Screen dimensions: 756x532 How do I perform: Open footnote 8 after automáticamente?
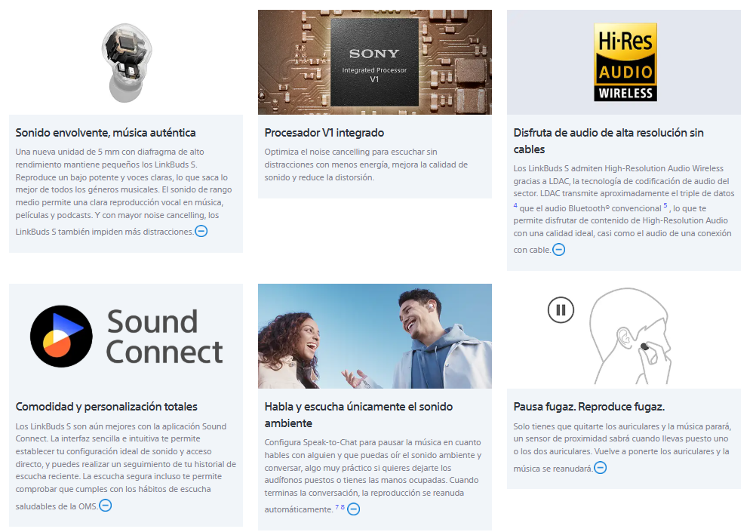pyautogui.click(x=343, y=507)
